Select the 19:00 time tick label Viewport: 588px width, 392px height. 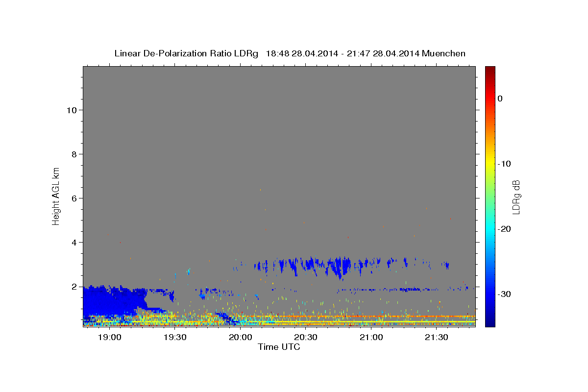click(x=109, y=337)
